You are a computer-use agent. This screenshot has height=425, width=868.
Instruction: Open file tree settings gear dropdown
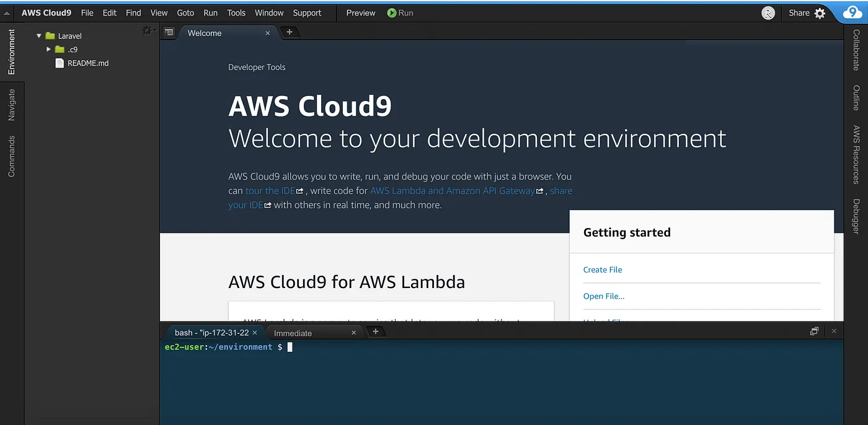[x=148, y=30]
